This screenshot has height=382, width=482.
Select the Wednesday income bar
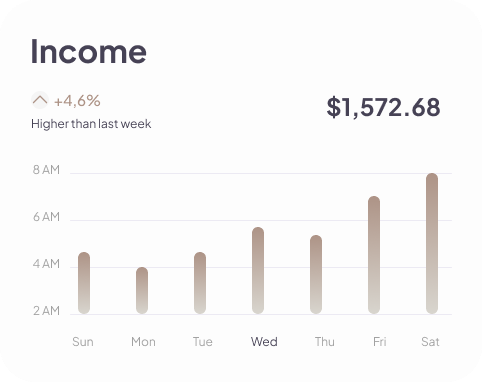pos(258,270)
